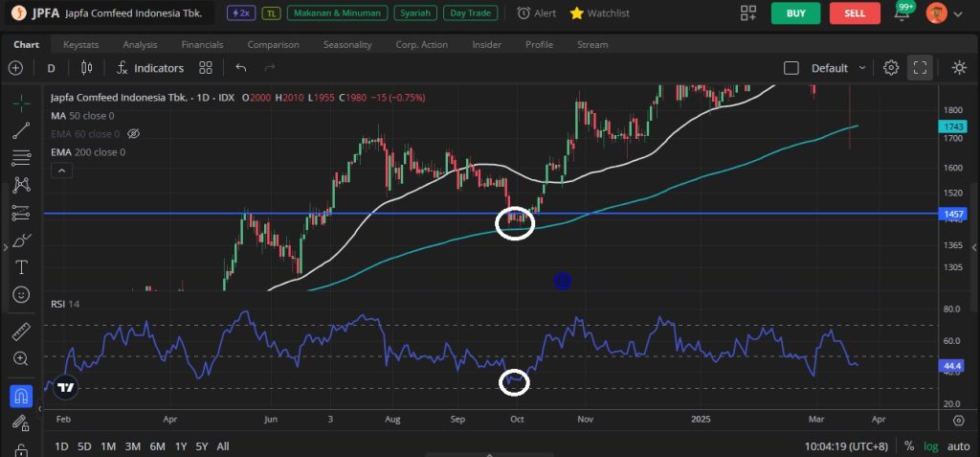Screen dimensions: 980x457
Task: Show All chart history range
Action: (x=222, y=446)
